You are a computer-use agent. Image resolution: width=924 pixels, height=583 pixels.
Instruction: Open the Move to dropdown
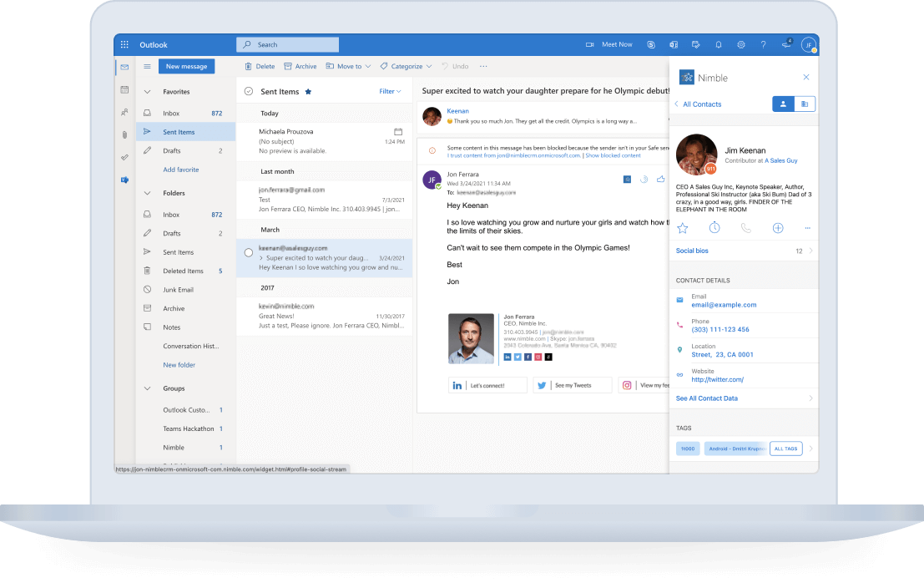click(x=348, y=67)
